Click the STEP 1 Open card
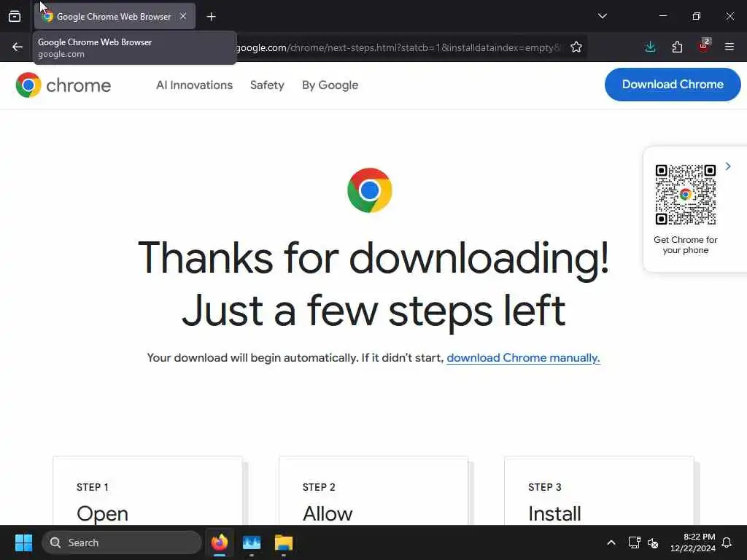747x560 pixels. click(x=147, y=491)
